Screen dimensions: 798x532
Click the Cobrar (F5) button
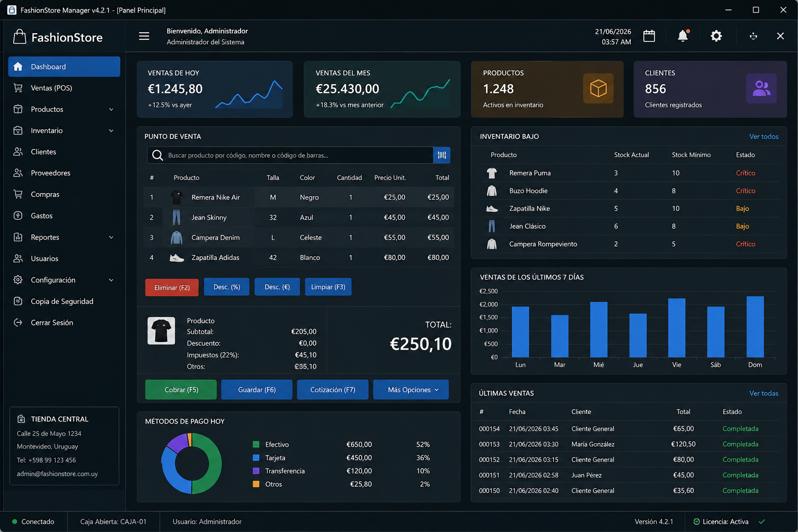click(x=181, y=390)
